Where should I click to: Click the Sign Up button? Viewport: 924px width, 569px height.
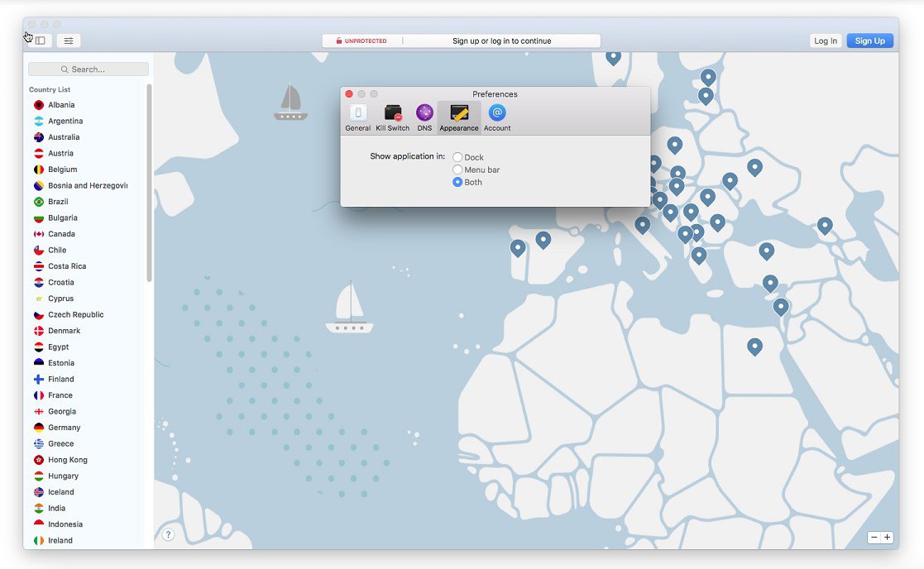click(x=869, y=41)
